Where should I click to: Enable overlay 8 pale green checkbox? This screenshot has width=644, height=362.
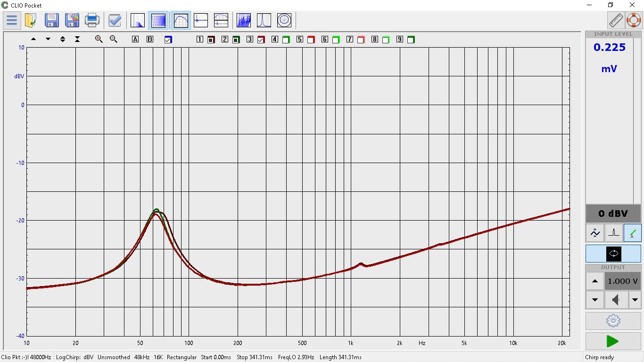(x=386, y=40)
